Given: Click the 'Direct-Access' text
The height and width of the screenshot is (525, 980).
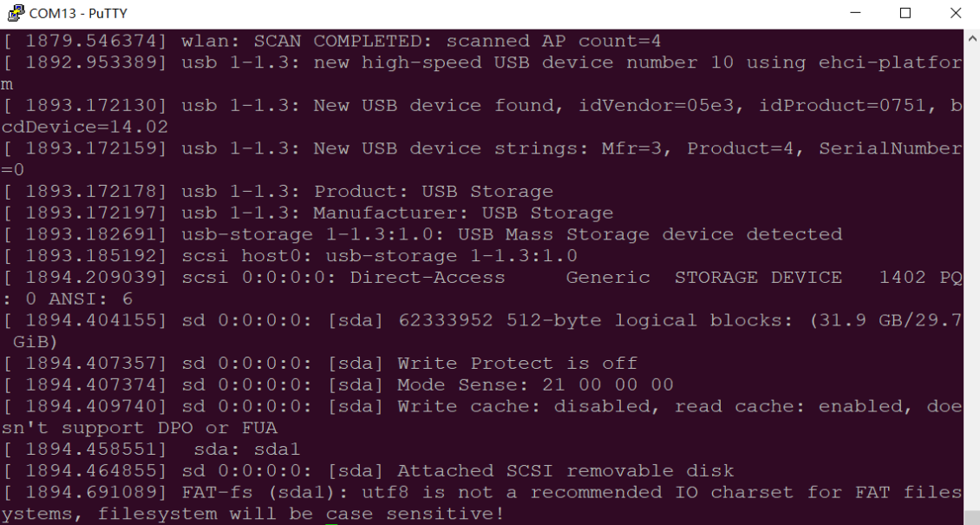Looking at the screenshot, I should pyautogui.click(x=428, y=278).
